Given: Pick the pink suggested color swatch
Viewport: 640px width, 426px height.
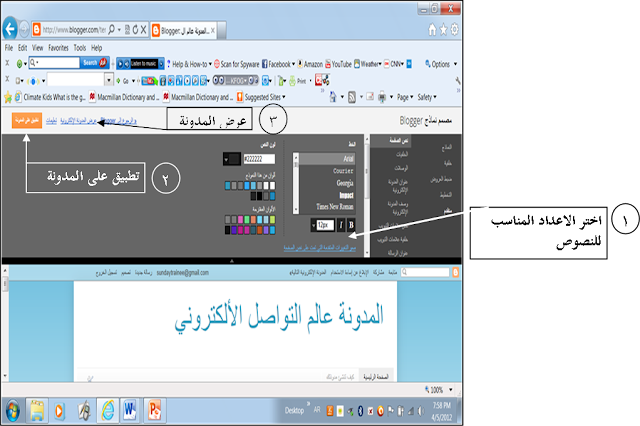Looking at the screenshot, I should 241,220.
